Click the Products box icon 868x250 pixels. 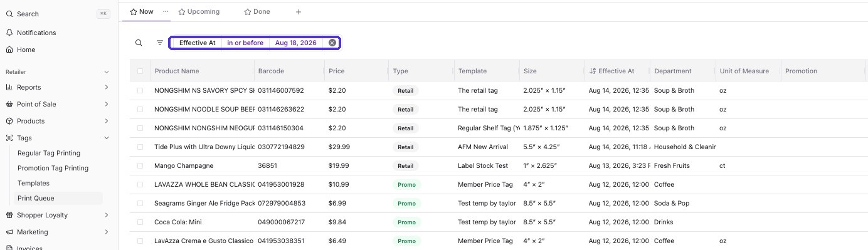(x=9, y=121)
